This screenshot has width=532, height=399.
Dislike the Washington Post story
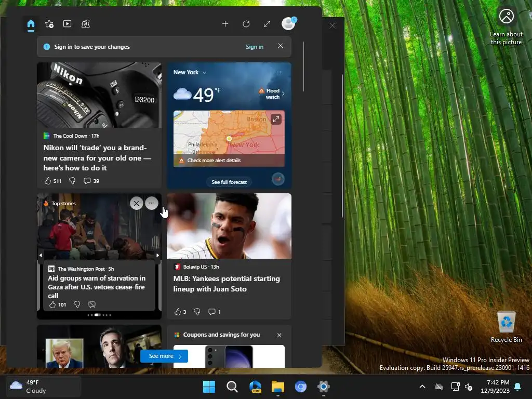point(77,304)
